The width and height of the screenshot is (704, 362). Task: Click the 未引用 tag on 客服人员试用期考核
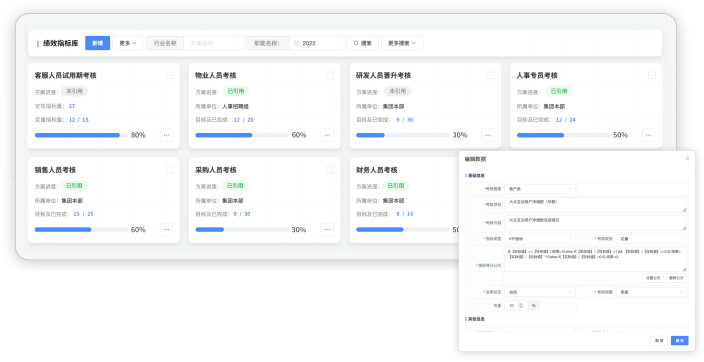pos(74,91)
